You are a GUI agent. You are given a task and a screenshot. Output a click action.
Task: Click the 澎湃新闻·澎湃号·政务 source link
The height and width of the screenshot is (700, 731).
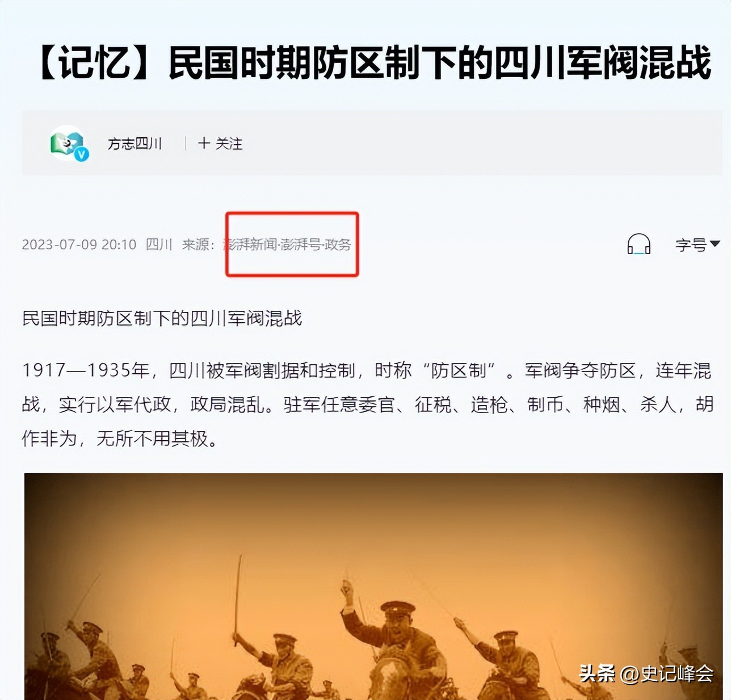click(x=287, y=244)
